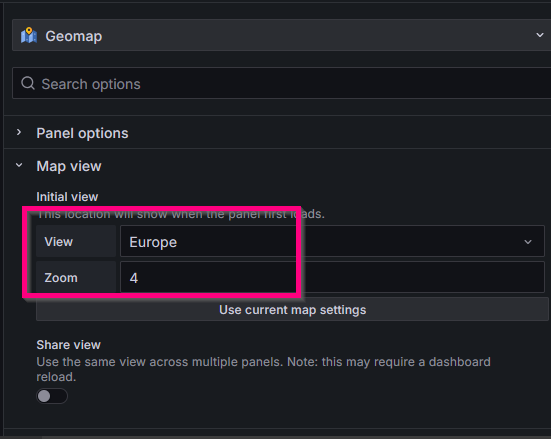Toggle the Share view switch
The height and width of the screenshot is (439, 551).
tap(52, 396)
